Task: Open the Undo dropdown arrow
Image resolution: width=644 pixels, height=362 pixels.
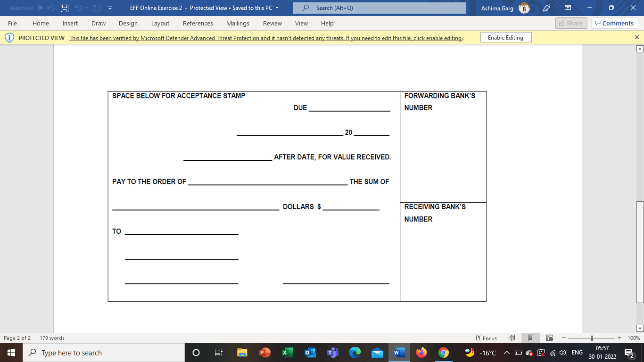Action: [85, 8]
